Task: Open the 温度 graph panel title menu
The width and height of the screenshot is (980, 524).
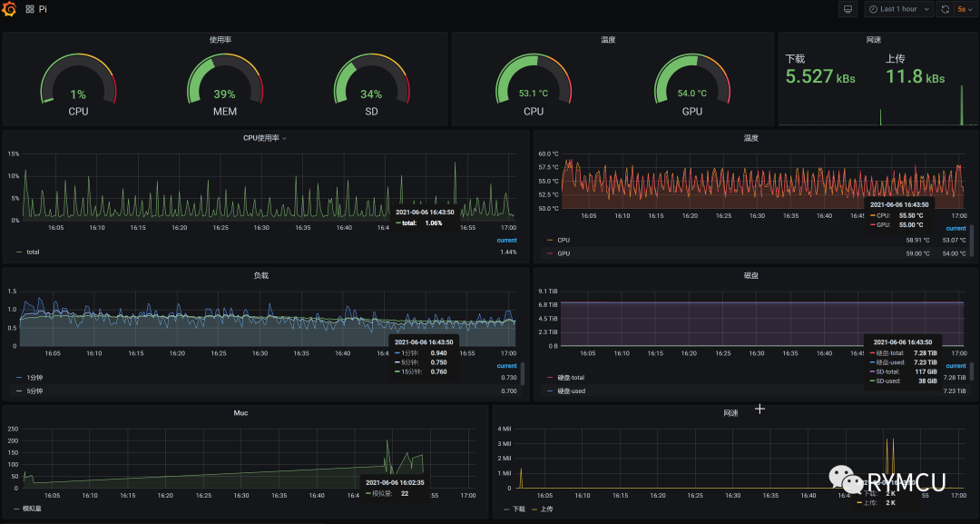Action: tap(750, 138)
